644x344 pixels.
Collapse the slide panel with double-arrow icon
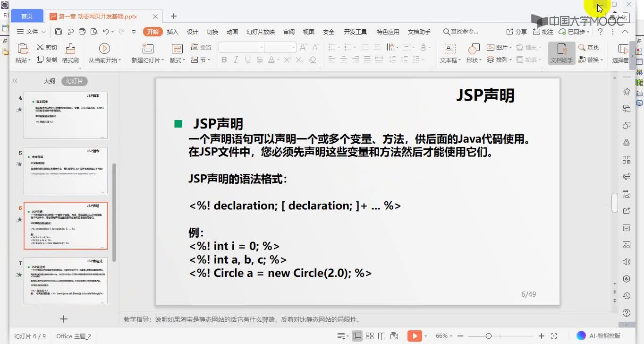click(x=15, y=81)
